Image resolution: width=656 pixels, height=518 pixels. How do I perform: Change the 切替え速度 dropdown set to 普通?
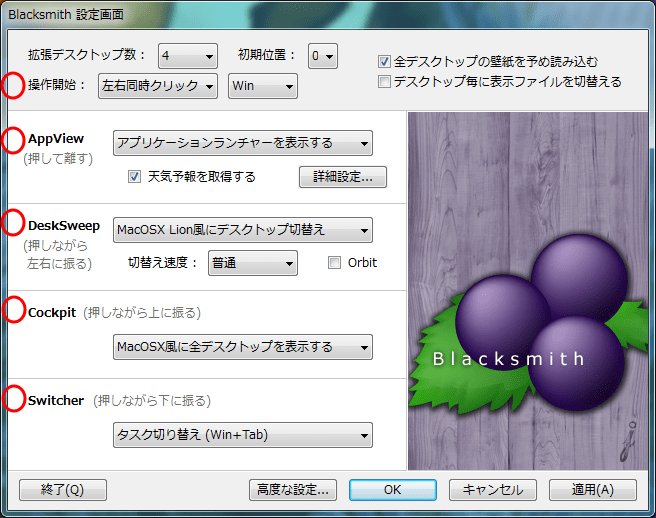tap(252, 263)
